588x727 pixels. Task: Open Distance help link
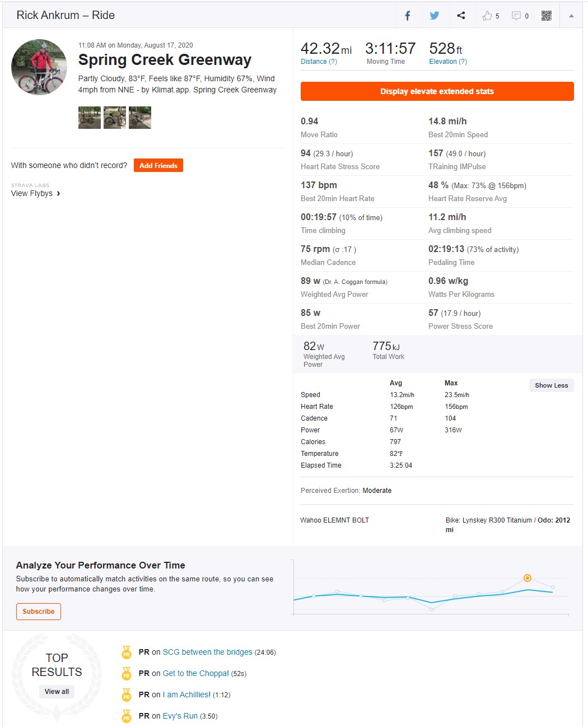(319, 62)
